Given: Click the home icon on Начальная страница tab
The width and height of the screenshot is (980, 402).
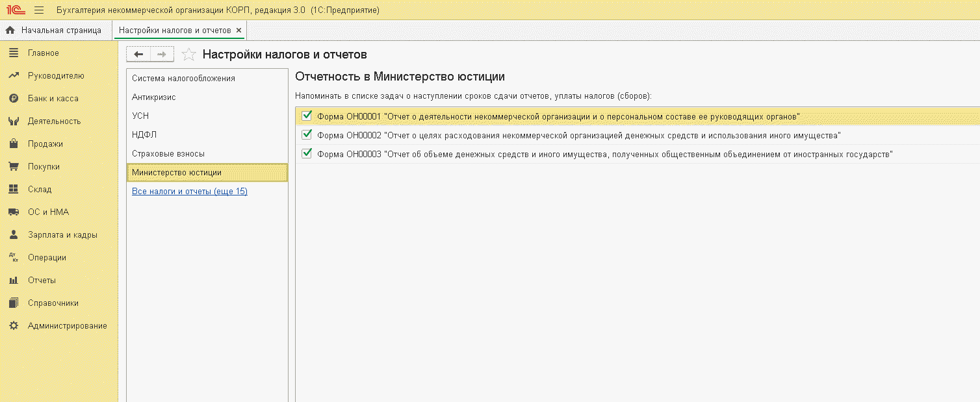Looking at the screenshot, I should (10, 31).
